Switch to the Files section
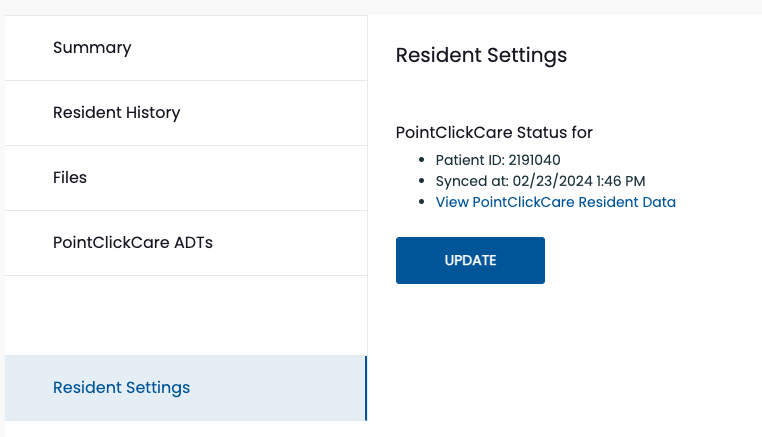The height and width of the screenshot is (437, 762). pos(186,178)
